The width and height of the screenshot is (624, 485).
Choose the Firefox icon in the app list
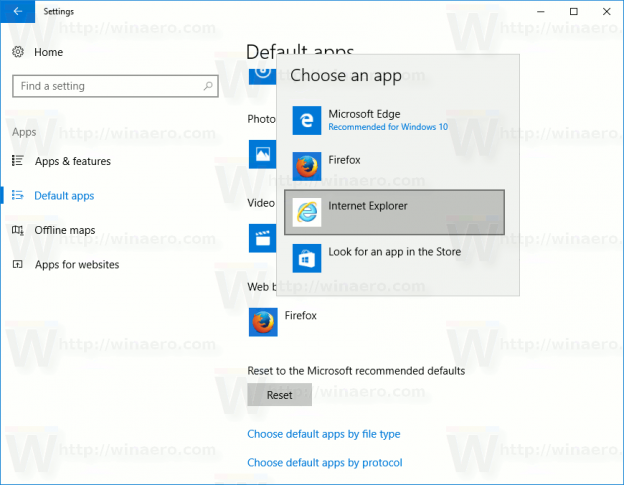pyautogui.click(x=306, y=166)
